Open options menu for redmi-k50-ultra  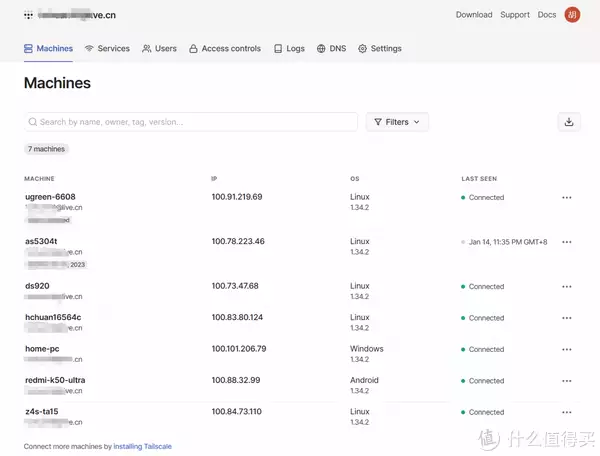pos(567,381)
